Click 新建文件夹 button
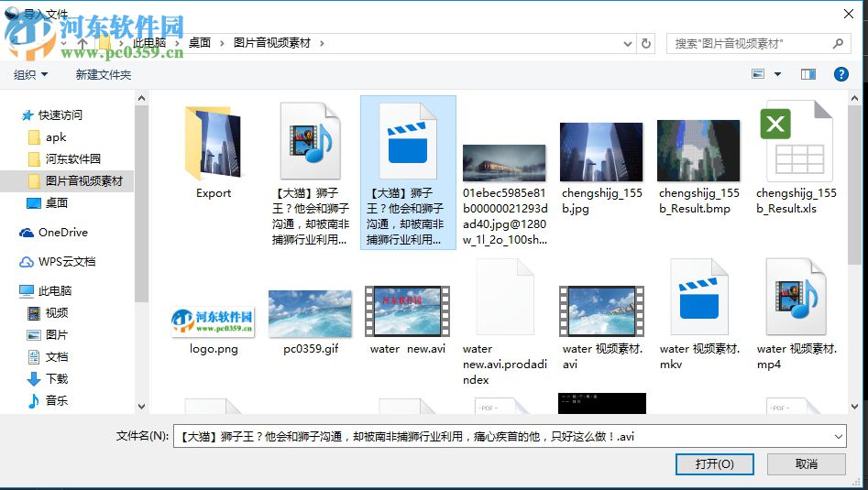Screen dimensions: 868x490 (x=104, y=74)
